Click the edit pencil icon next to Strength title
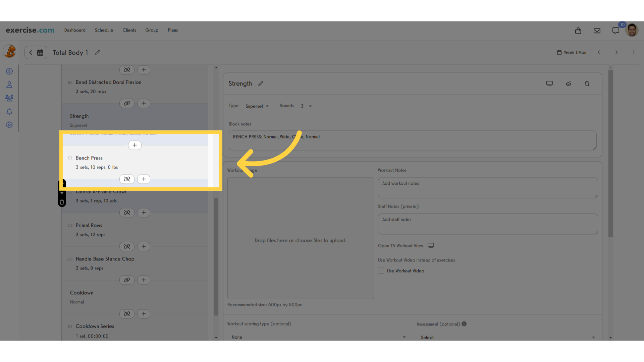 (x=261, y=83)
